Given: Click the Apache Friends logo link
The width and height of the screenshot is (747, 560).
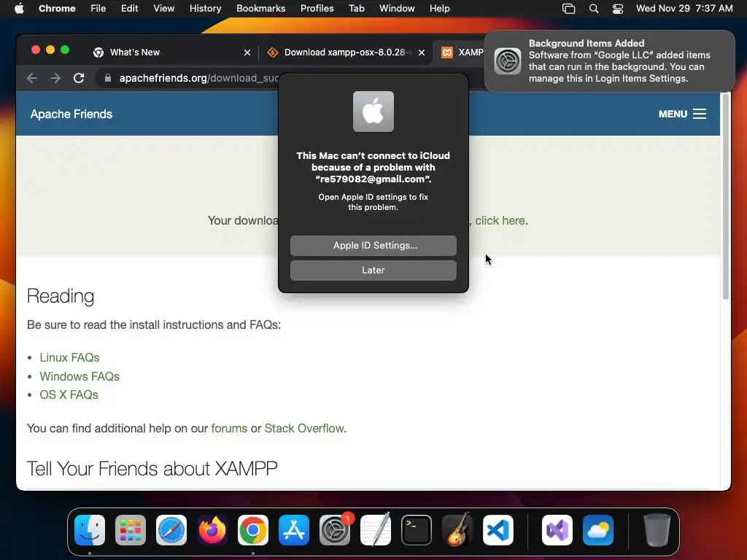Looking at the screenshot, I should point(71,114).
